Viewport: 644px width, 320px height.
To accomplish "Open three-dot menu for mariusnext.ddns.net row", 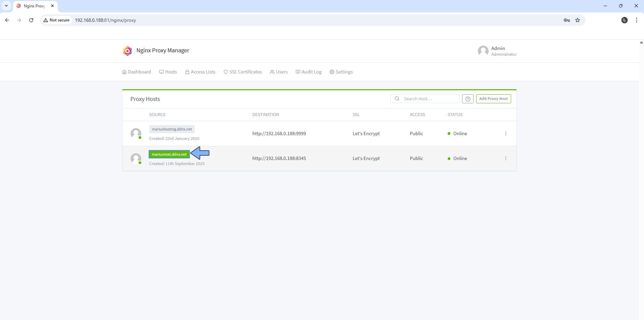I will (505, 158).
